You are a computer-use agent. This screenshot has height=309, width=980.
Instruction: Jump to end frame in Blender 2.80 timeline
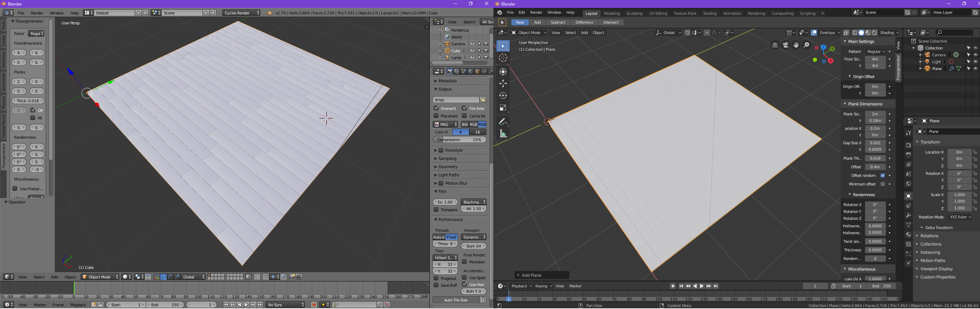(716, 286)
